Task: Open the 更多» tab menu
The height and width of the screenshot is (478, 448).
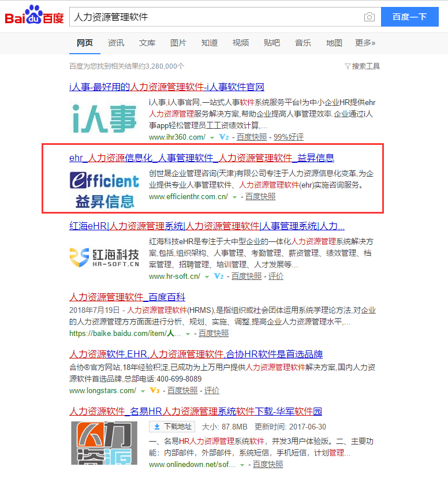Action: (365, 43)
